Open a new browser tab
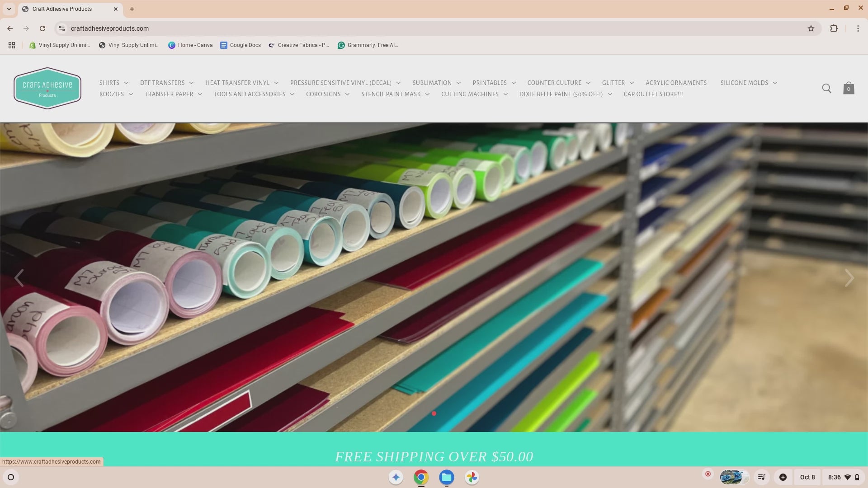Image resolution: width=868 pixels, height=488 pixels. click(x=132, y=9)
